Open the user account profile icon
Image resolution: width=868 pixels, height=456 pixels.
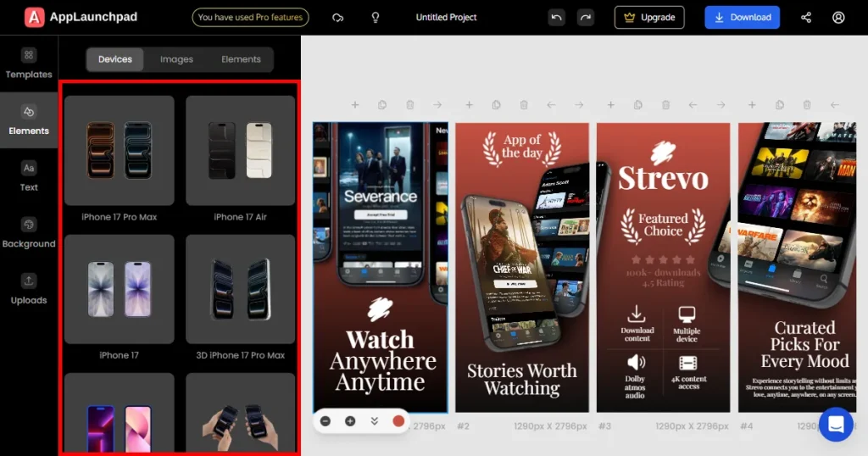838,17
